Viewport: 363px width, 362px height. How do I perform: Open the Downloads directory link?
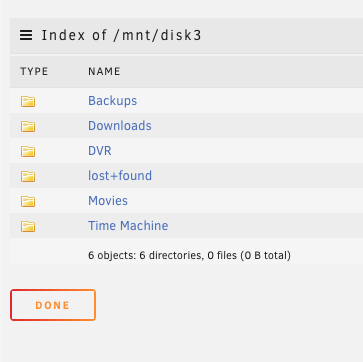(120, 126)
